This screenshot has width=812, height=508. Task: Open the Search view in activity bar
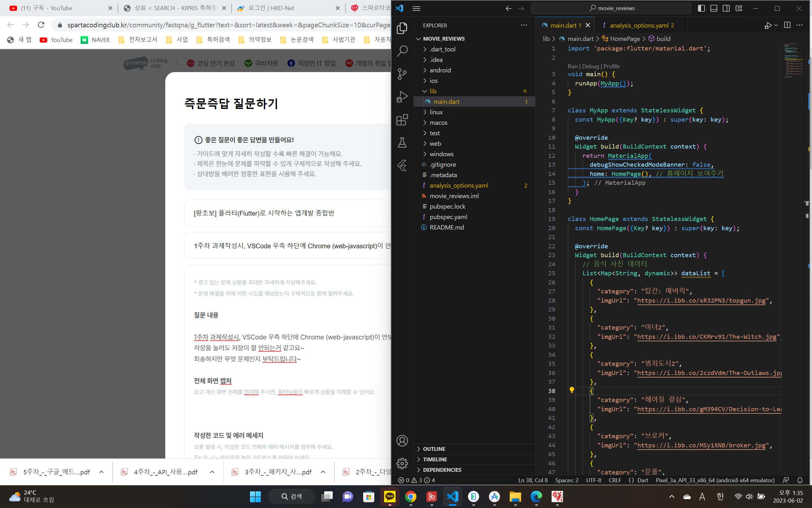[402, 51]
